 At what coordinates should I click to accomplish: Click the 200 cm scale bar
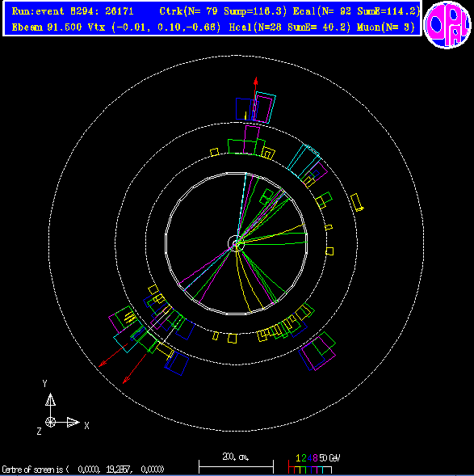[237, 464]
